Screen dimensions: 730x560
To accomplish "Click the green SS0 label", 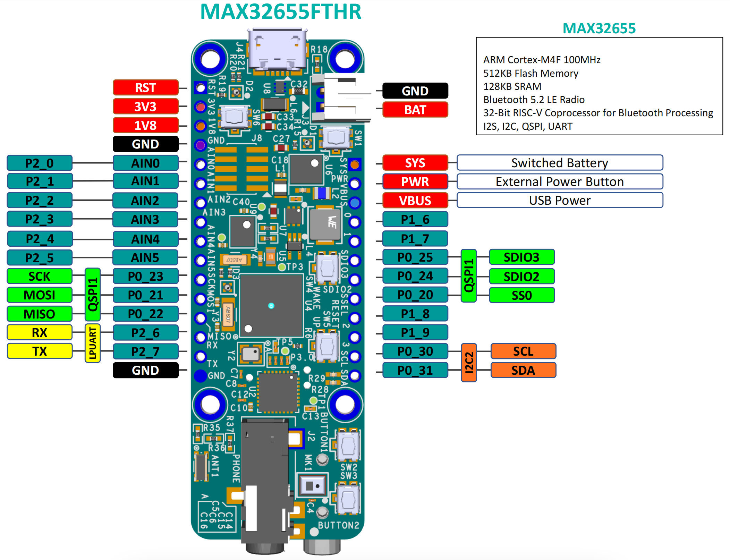I will [522, 295].
